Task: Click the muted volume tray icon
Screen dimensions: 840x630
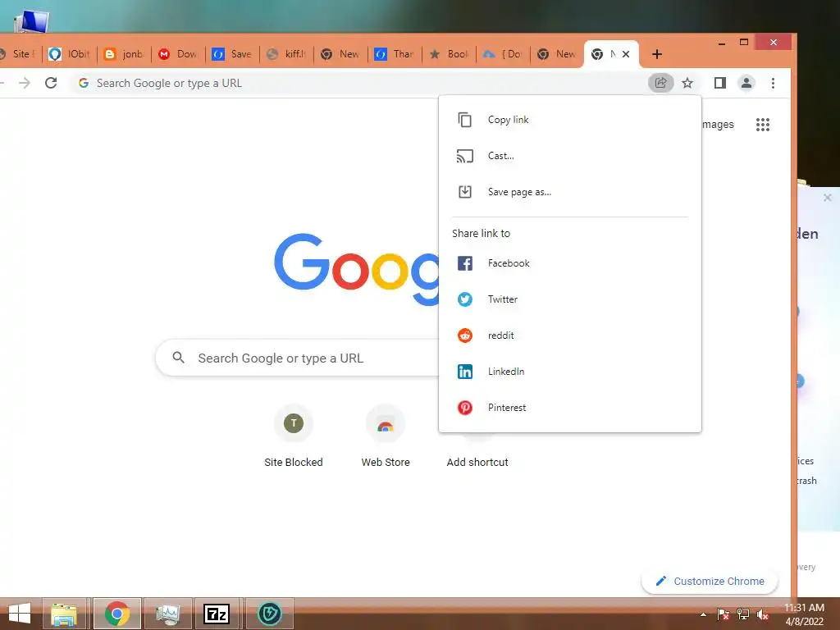Action: [x=763, y=614]
